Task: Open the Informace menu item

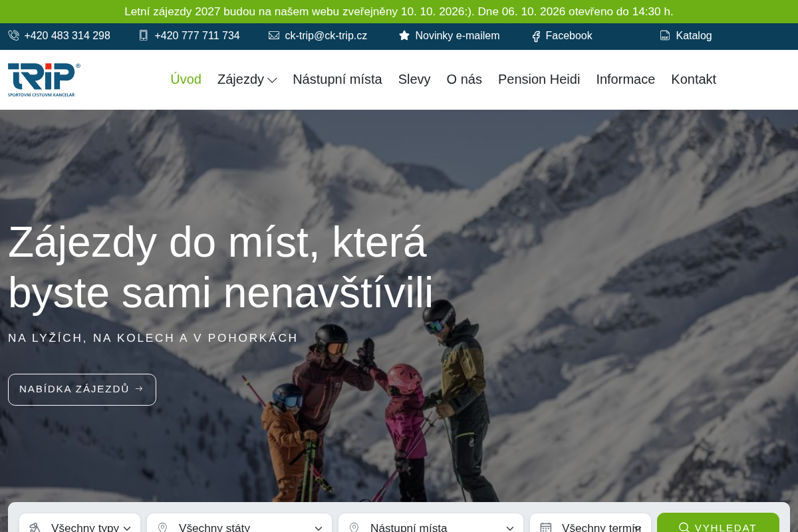Action: tap(625, 80)
